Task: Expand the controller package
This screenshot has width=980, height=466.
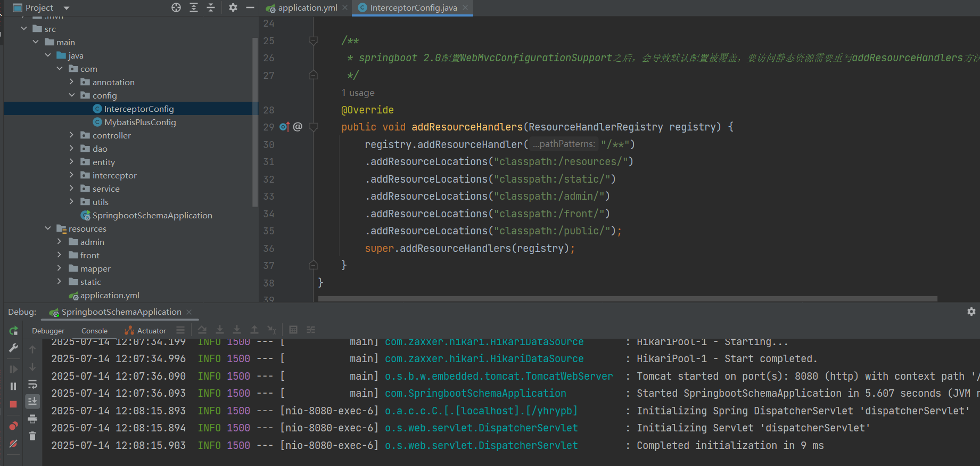Action: tap(71, 135)
